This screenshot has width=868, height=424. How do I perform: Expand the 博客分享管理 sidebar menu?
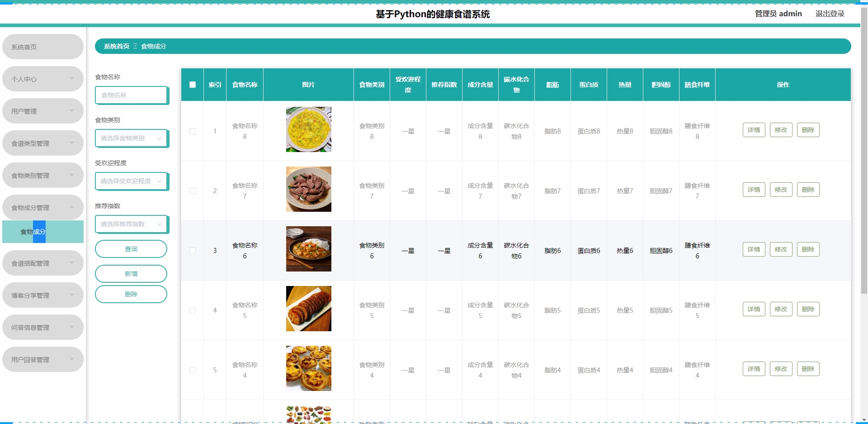point(43,295)
